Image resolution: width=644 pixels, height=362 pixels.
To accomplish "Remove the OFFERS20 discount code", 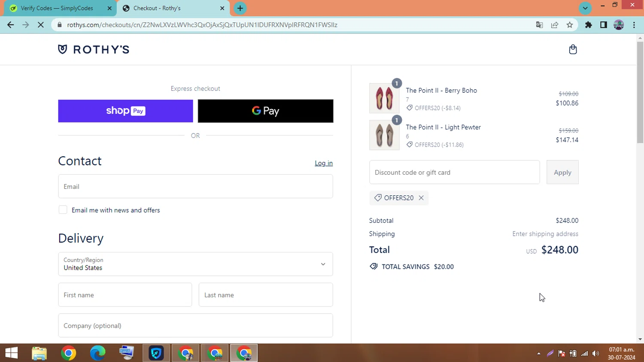I will (421, 198).
